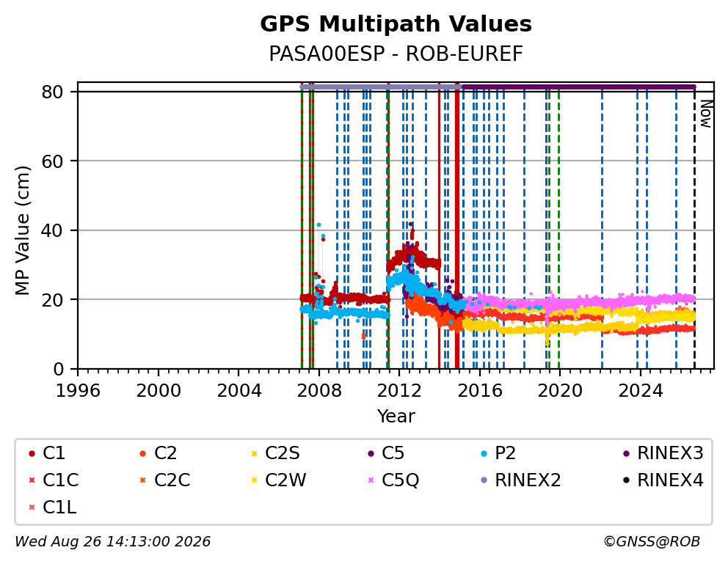Click the 2020 tick on Year axis
This screenshot has width=728, height=564.
pos(559,391)
